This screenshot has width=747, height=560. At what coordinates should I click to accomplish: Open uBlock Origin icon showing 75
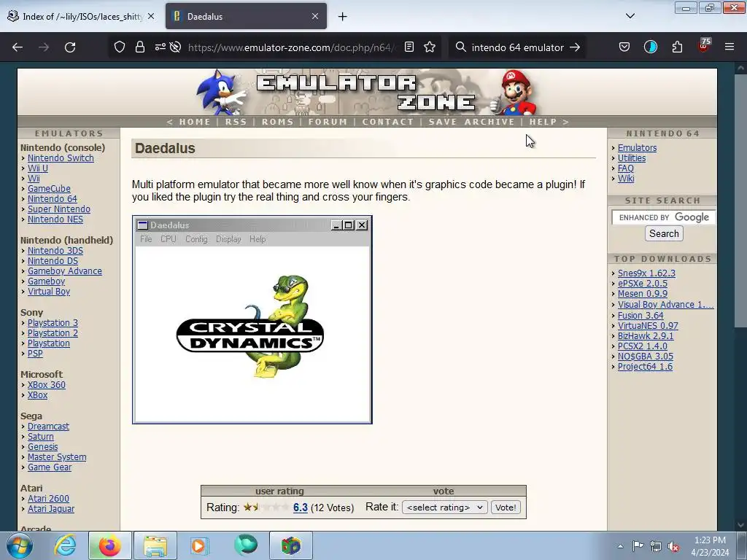coord(704,46)
